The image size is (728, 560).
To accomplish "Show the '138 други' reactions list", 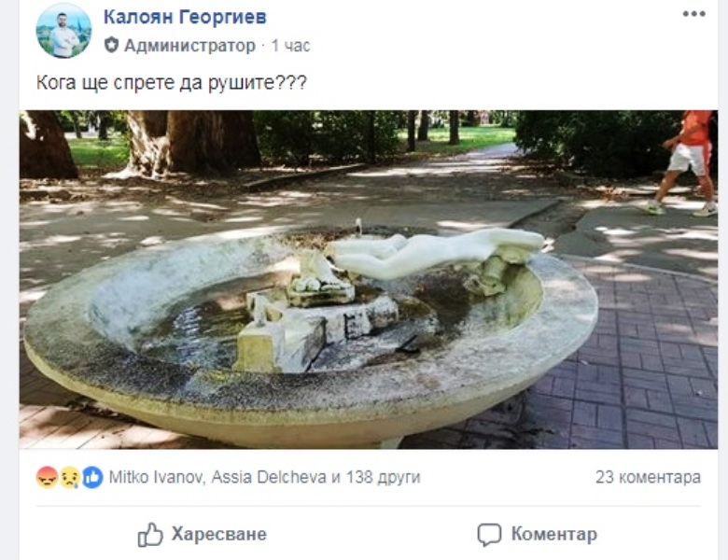I will [383, 477].
